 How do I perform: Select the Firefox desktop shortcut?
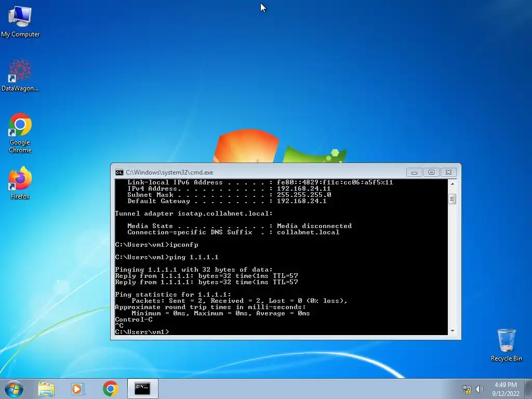20,182
